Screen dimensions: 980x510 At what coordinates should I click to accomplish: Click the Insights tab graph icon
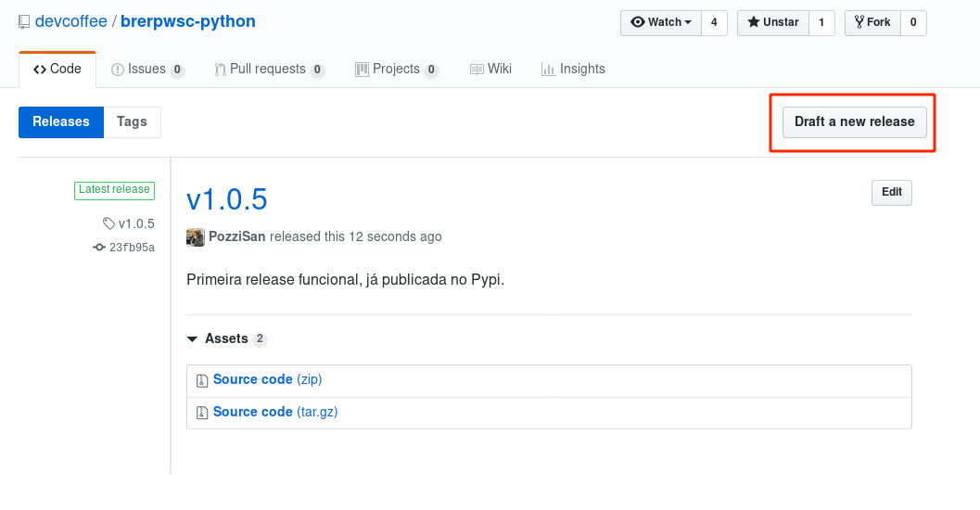click(548, 70)
